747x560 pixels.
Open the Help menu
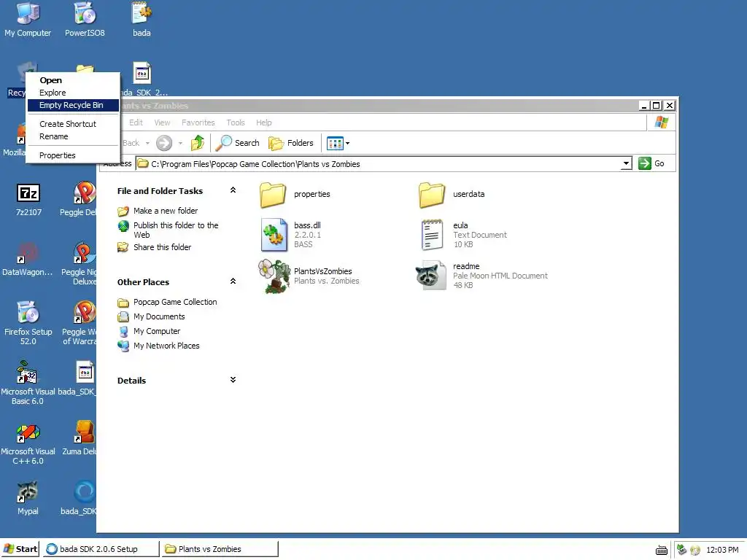(263, 122)
